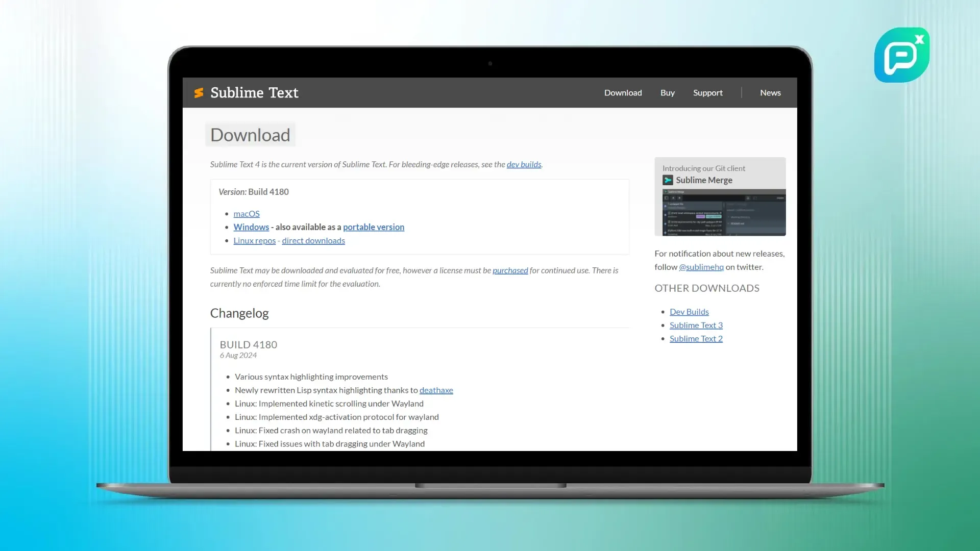Open the @sublimehq twitter link
The height and width of the screenshot is (551, 980).
(701, 267)
